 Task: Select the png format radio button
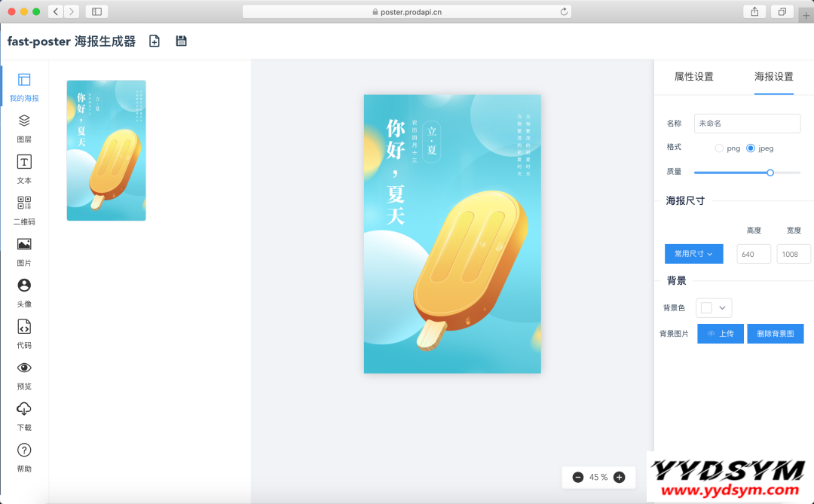[x=719, y=148]
